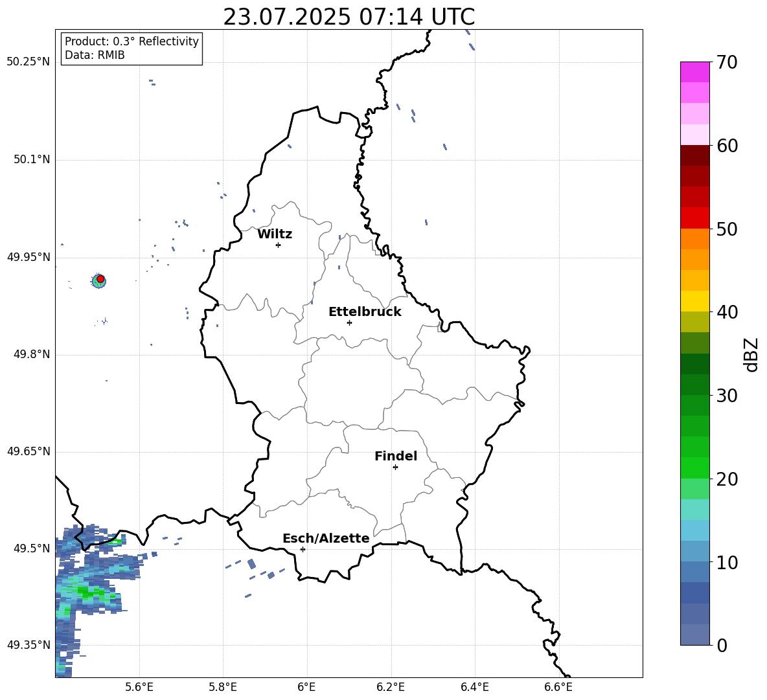Click the colorbar label 10
Screen dimensions: 767x700
(x=727, y=562)
